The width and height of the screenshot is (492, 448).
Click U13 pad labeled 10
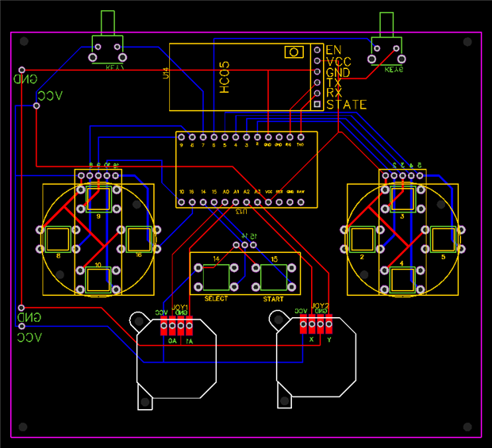(182, 202)
